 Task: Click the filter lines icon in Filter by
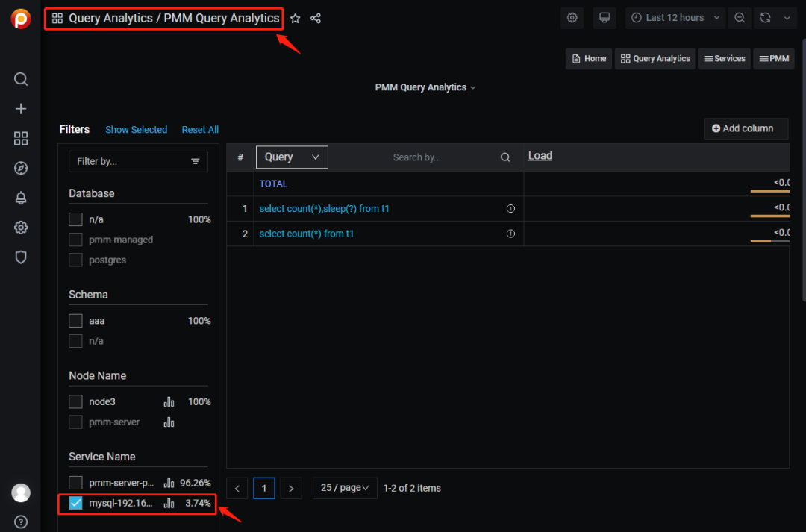coord(196,161)
